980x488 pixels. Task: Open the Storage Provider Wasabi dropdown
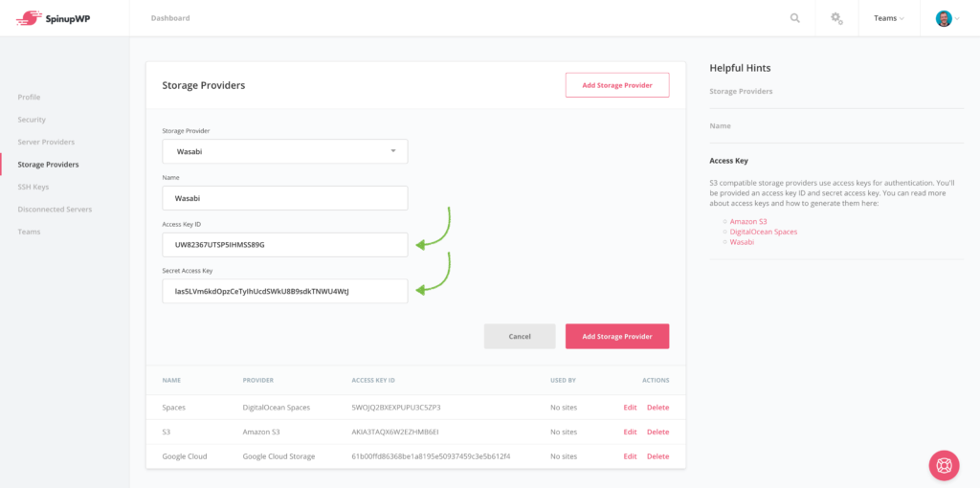285,151
